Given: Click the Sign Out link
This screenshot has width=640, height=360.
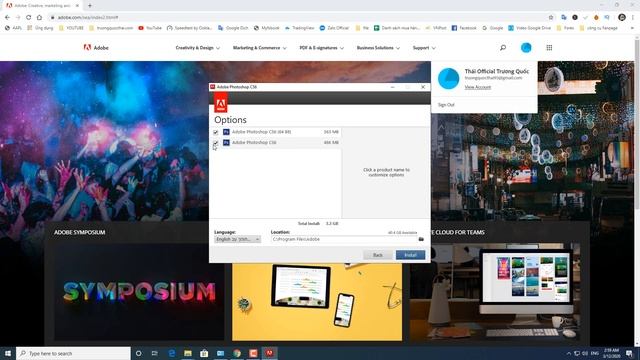Looking at the screenshot, I should coord(446,105).
